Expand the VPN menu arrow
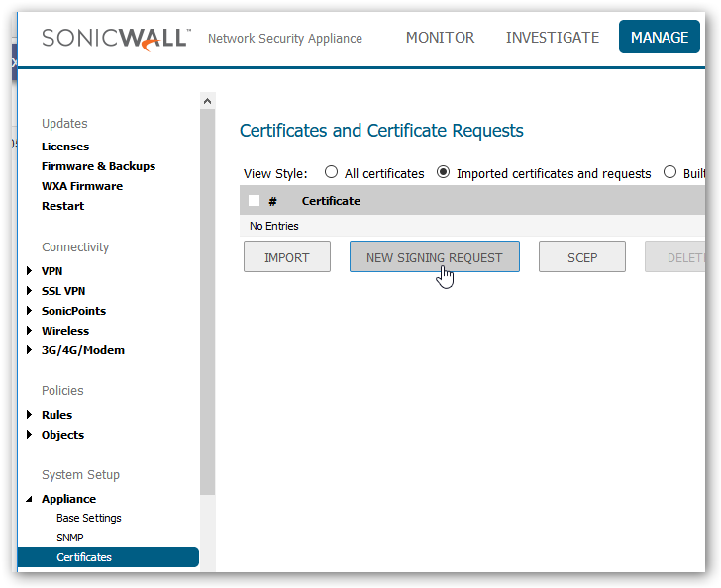The height and width of the screenshot is (588, 721). [x=29, y=271]
